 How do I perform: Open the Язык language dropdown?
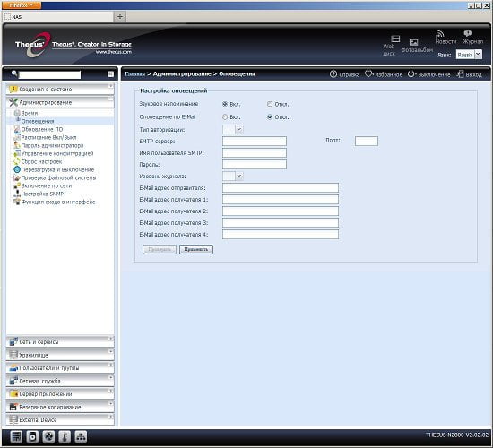coord(478,55)
